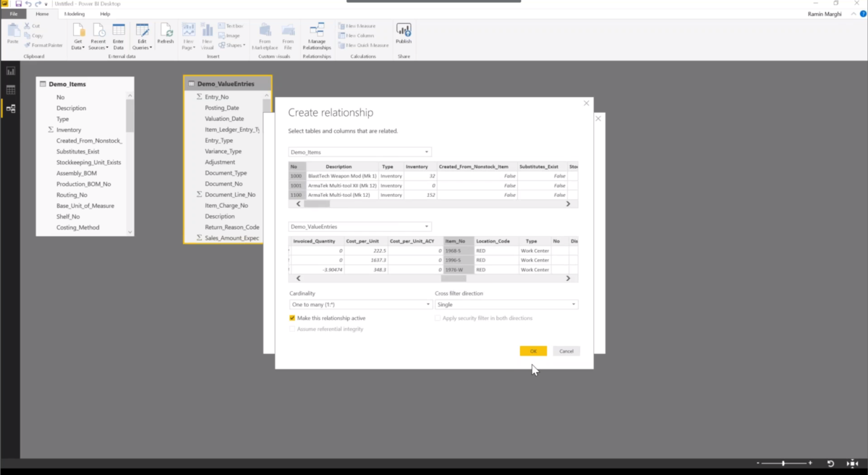Screen dimensions: 868x475
Task: Open the Demo_Items table dropdown
Action: click(x=360, y=152)
